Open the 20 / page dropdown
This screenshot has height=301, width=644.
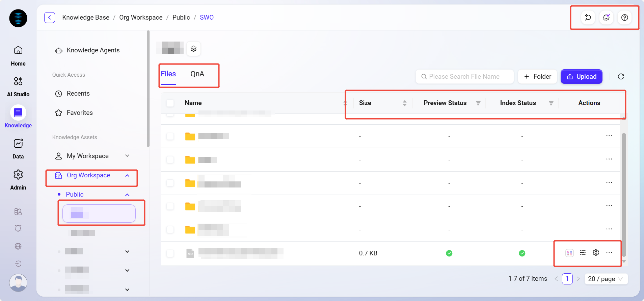pos(606,279)
